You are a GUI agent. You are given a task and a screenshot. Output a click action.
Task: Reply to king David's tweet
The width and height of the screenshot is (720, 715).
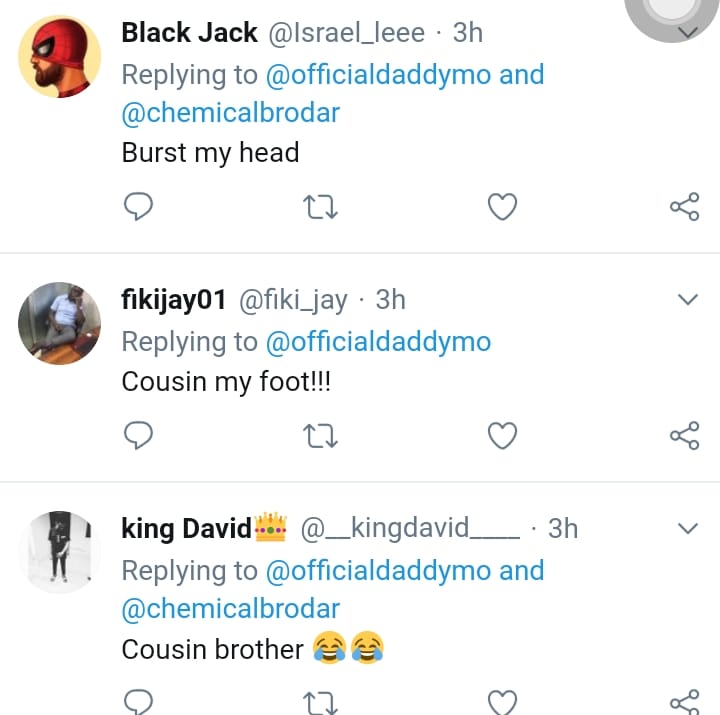click(138, 702)
